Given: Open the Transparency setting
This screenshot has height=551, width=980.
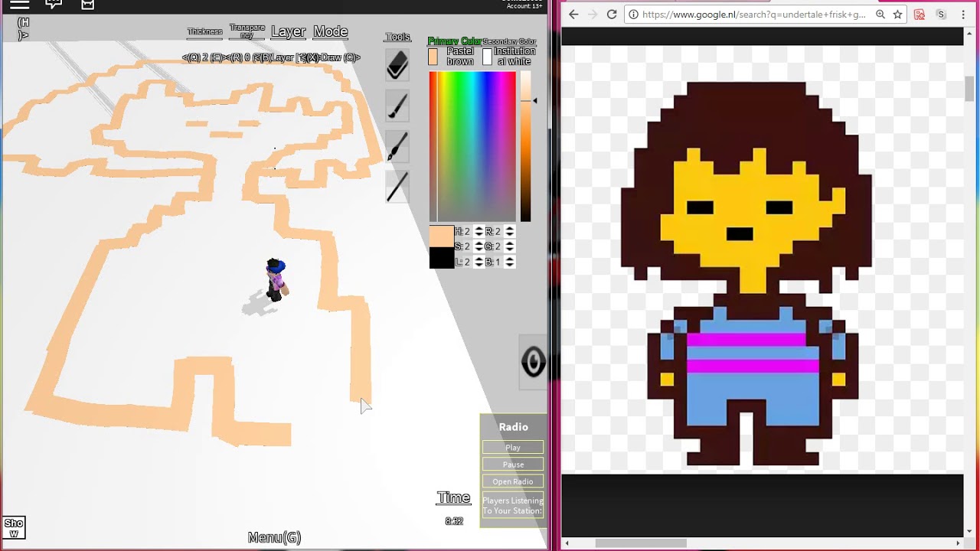Looking at the screenshot, I should click(247, 31).
